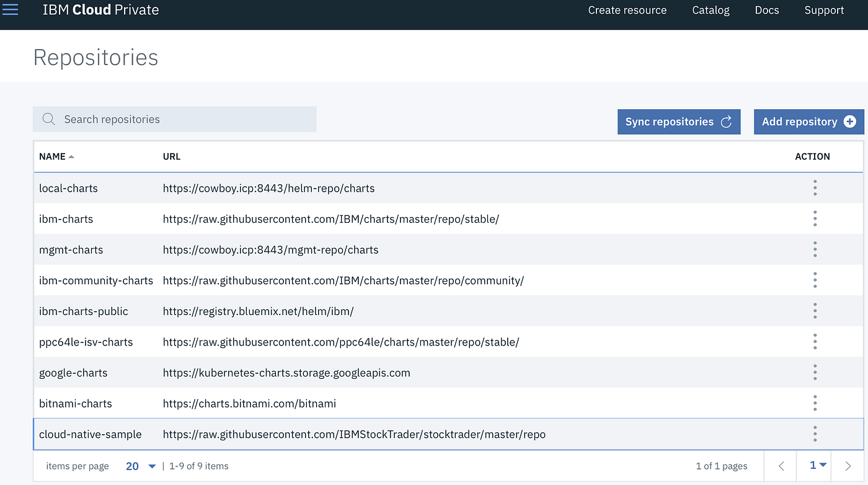Image resolution: width=868 pixels, height=485 pixels.
Task: Open actions menu for cloud-native-sample
Action: (815, 434)
